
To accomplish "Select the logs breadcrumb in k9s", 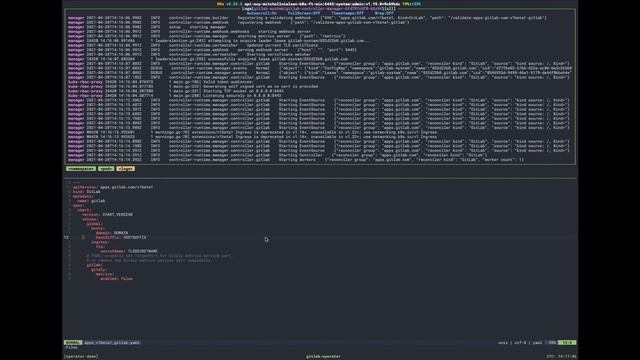I will (x=125, y=169).
